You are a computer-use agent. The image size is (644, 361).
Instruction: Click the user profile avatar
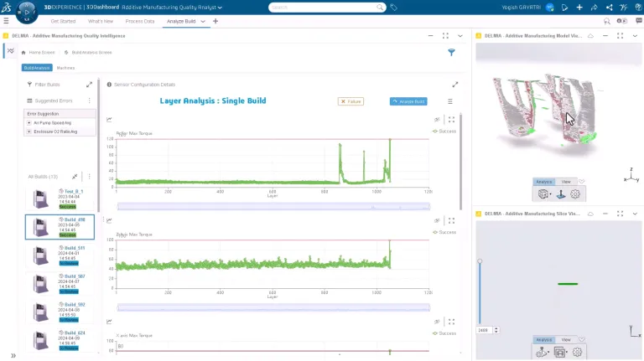tap(550, 8)
